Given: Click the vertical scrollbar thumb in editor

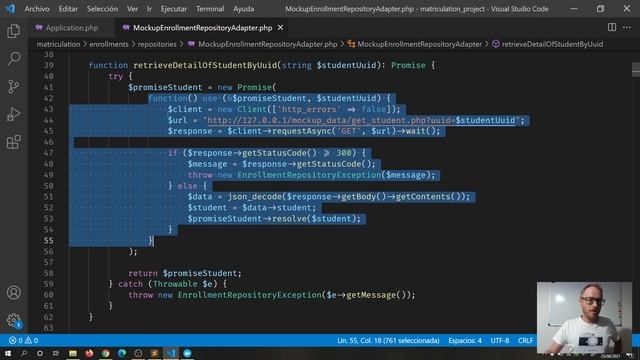Looking at the screenshot, I should pos(636,69).
